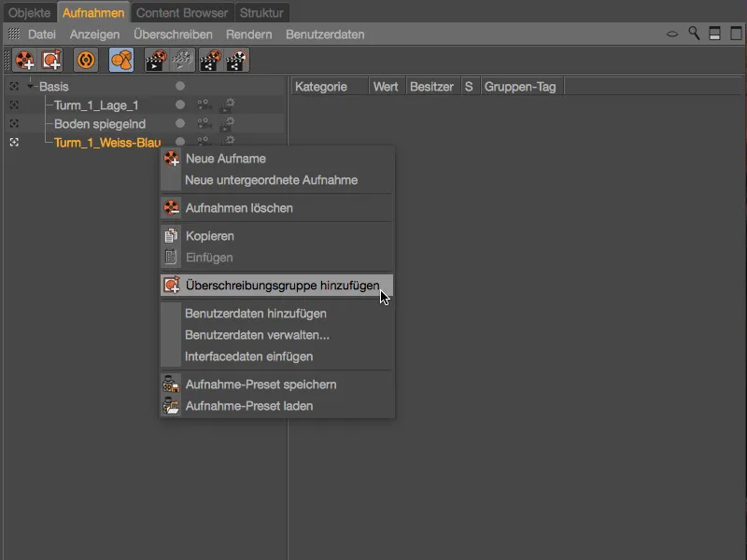Toggle render mark dot for Turm_1_Lage_1
Viewport: 747px width, 560px height.
click(180, 105)
